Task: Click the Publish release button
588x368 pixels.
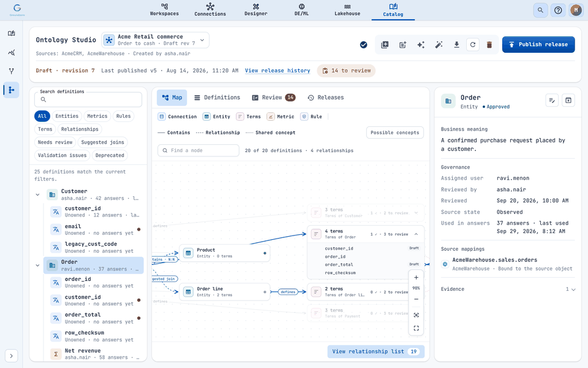Action: click(538, 44)
